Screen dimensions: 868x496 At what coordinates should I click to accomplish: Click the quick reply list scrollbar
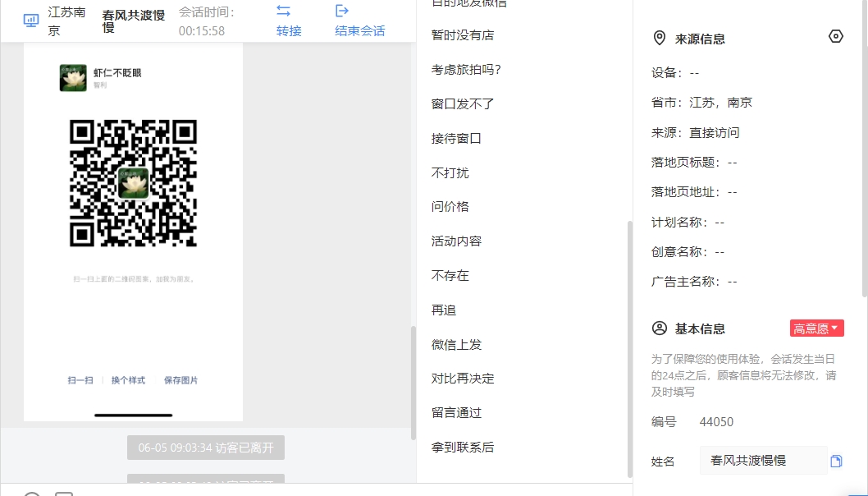(x=629, y=349)
